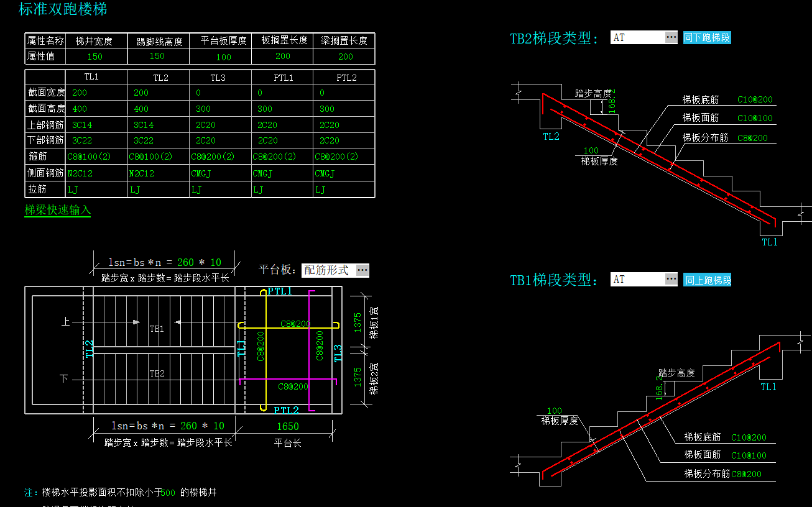
Task: Select the TL1 截面高度 cell 400
Action: (80, 109)
